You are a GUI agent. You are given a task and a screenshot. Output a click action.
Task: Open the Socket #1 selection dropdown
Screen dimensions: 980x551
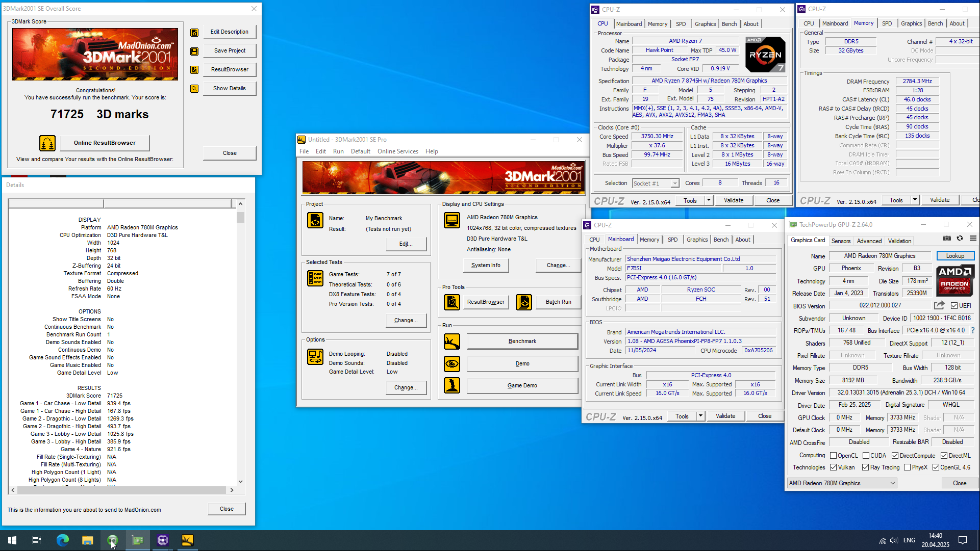pyautogui.click(x=656, y=183)
